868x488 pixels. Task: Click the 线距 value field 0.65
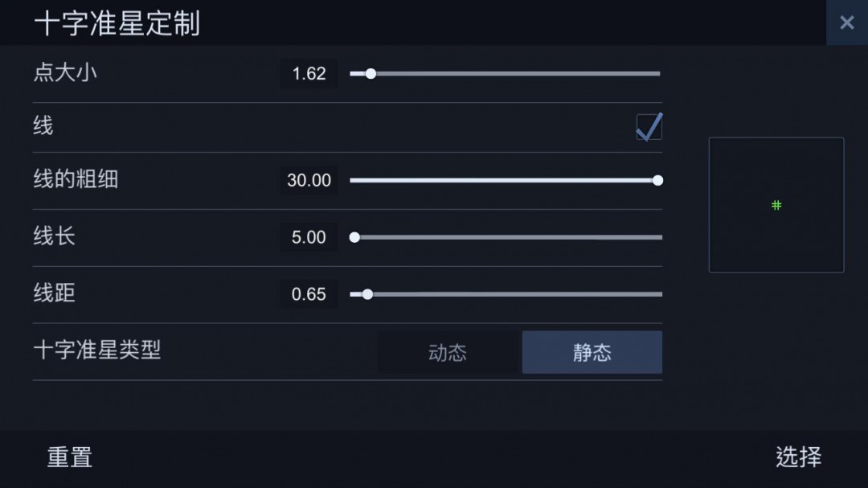click(309, 295)
